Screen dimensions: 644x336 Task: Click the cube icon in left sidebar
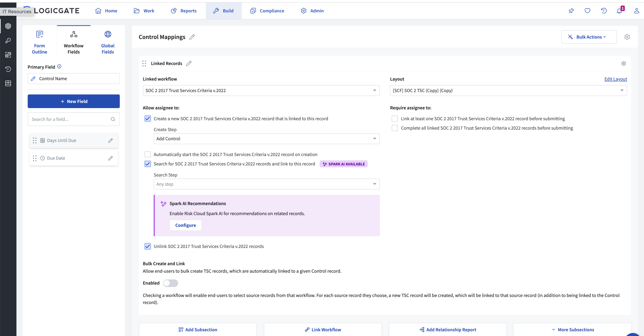point(8,26)
